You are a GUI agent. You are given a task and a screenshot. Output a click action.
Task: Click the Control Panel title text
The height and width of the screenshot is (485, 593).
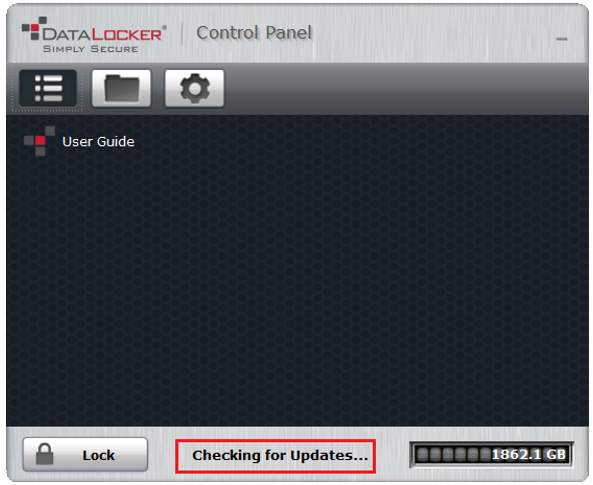click(x=254, y=33)
